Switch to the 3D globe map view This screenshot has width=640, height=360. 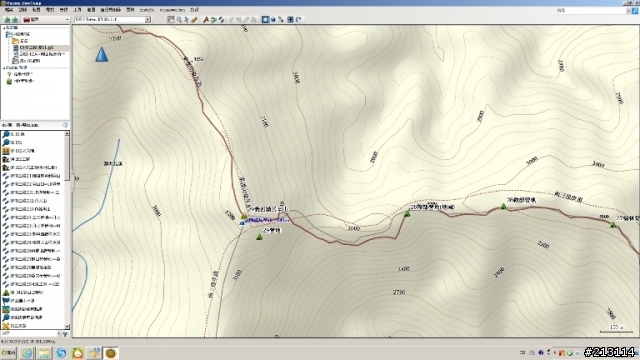pyautogui.click(x=273, y=19)
